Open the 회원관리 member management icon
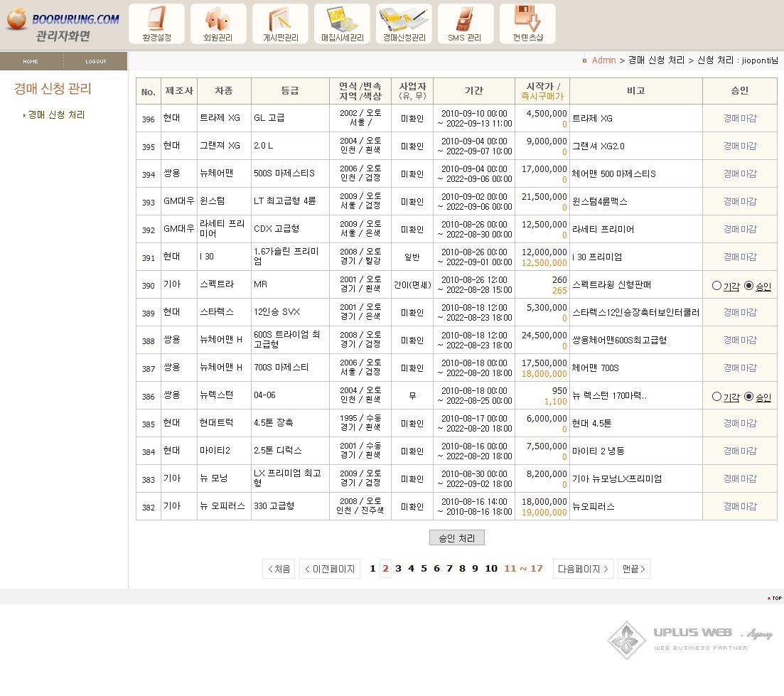The width and height of the screenshot is (784, 696). (x=218, y=23)
